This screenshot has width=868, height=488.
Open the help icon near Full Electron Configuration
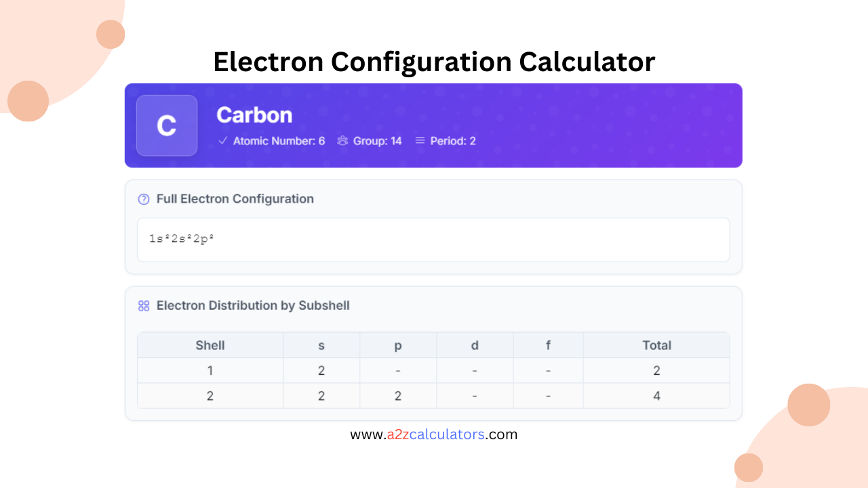click(143, 199)
